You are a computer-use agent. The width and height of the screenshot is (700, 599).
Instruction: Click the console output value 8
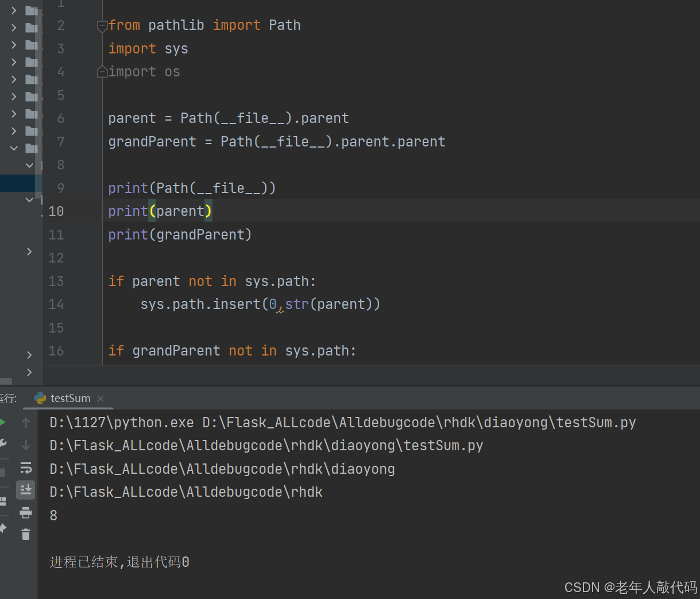(x=53, y=516)
